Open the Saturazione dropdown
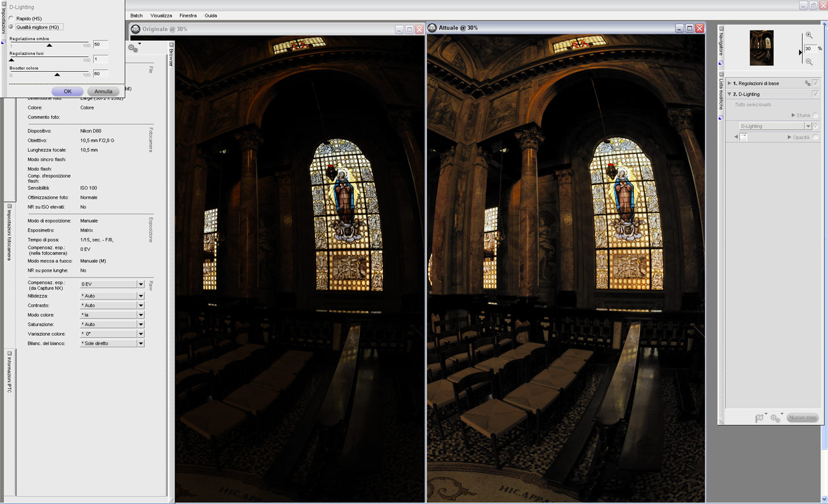Viewport: 828px width, 504px height. coord(112,324)
